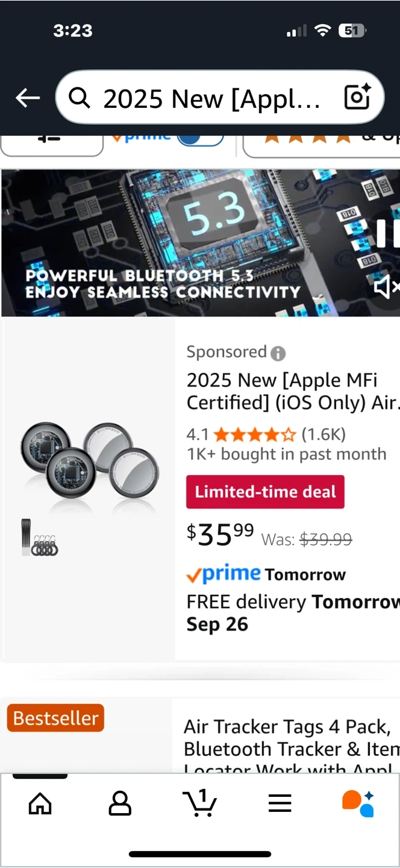Open Air Tracker Tags 4 Pack listing
This screenshot has width=400, height=868.
[x=290, y=738]
